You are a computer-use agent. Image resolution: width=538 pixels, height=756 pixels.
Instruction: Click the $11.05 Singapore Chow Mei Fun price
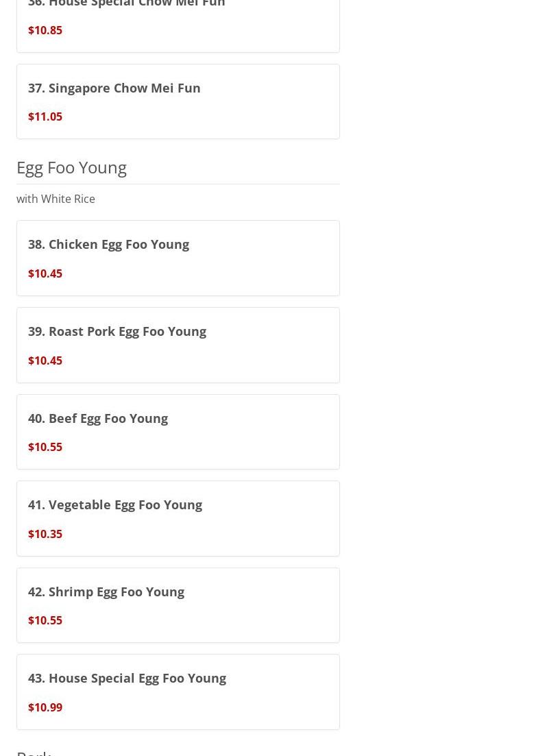point(45,117)
